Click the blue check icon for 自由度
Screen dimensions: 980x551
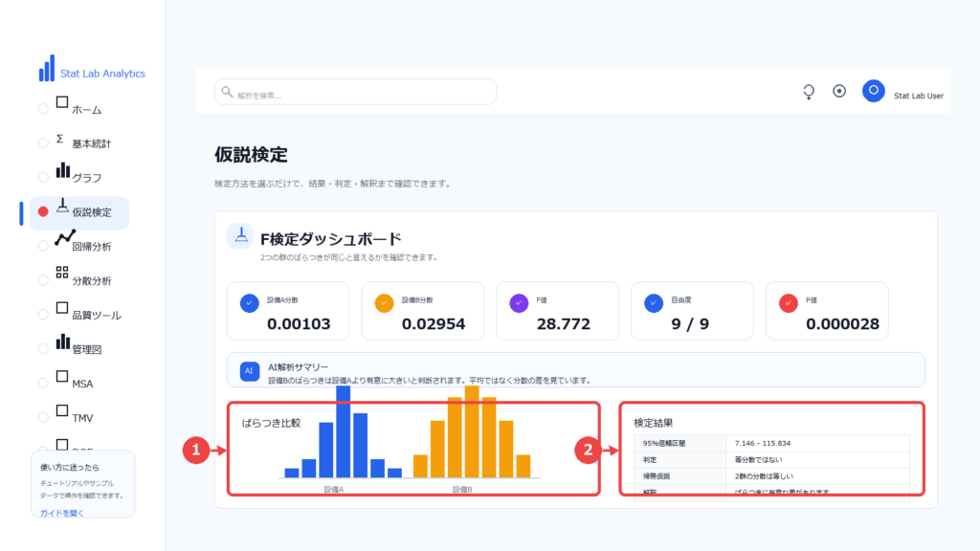click(654, 303)
